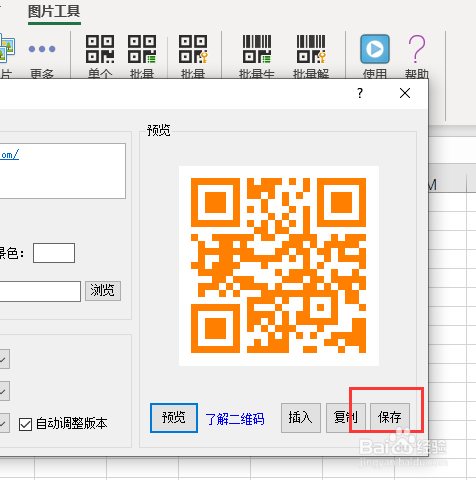
Task: Click the 插入 insert button
Action: (x=301, y=418)
